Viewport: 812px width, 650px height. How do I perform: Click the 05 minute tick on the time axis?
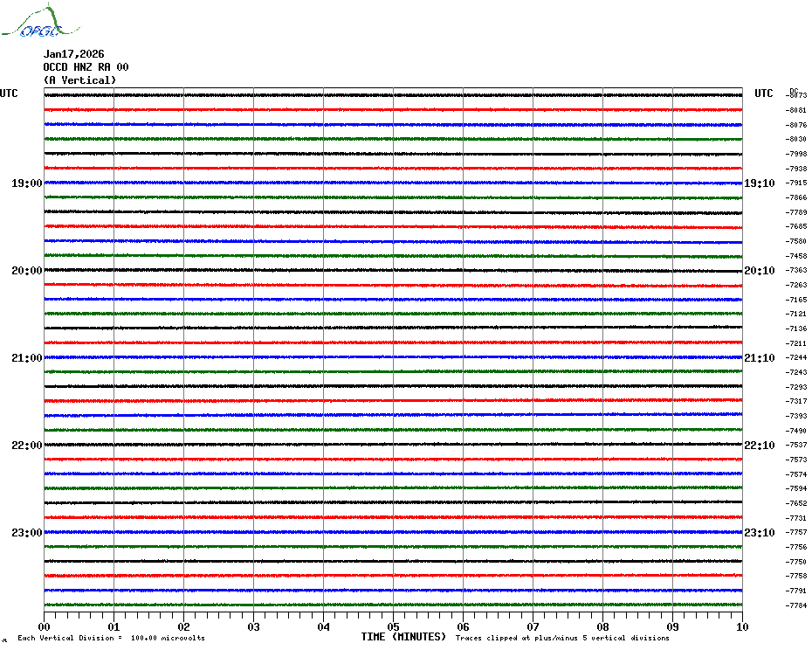393,626
